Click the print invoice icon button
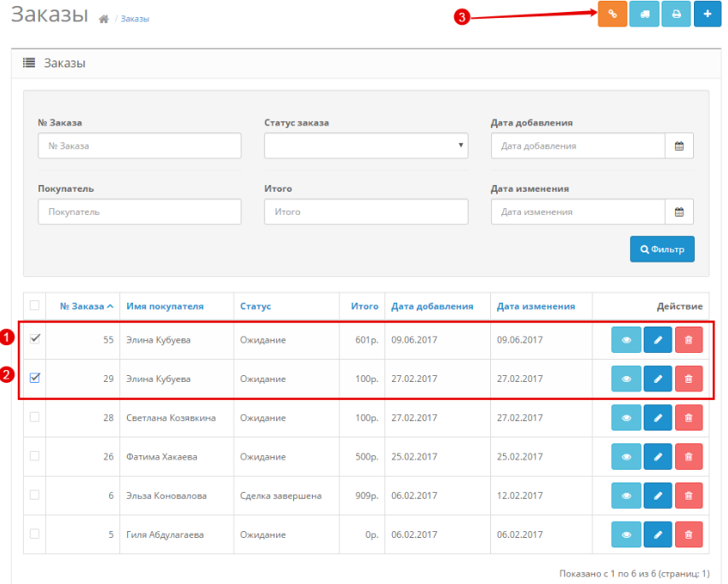This screenshot has height=584, width=728. (x=676, y=14)
